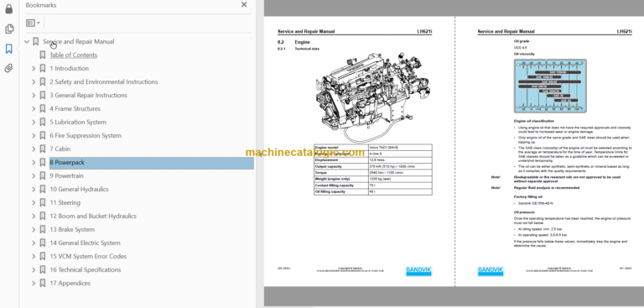The width and height of the screenshot is (644, 308).
Task: Click the bookmark icon beside 11 Steering
Action: pos(42,203)
